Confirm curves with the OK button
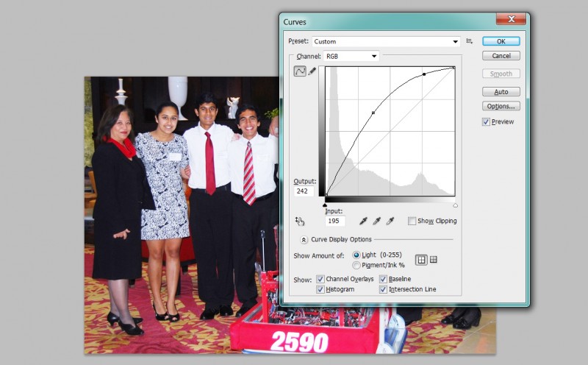The height and width of the screenshot is (365, 588). tap(501, 41)
